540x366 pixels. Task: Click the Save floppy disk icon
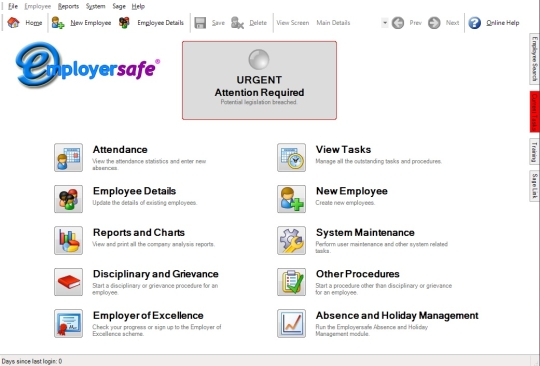click(x=200, y=23)
